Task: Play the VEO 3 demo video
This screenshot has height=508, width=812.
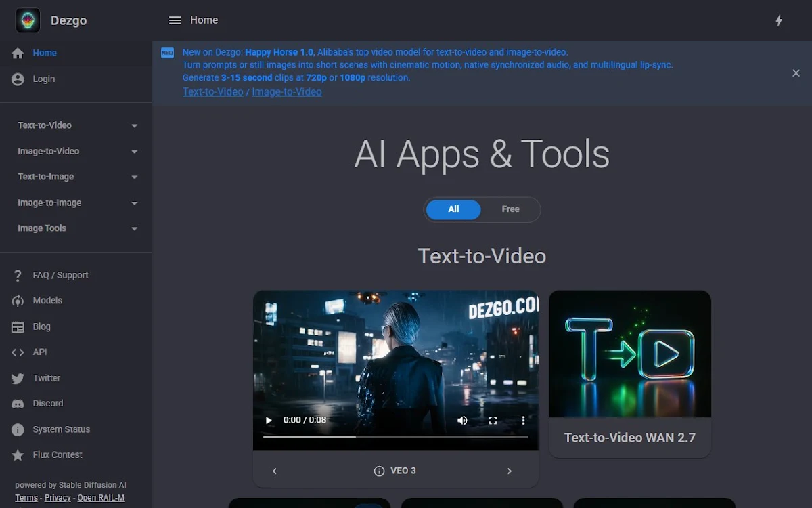Action: click(x=269, y=420)
